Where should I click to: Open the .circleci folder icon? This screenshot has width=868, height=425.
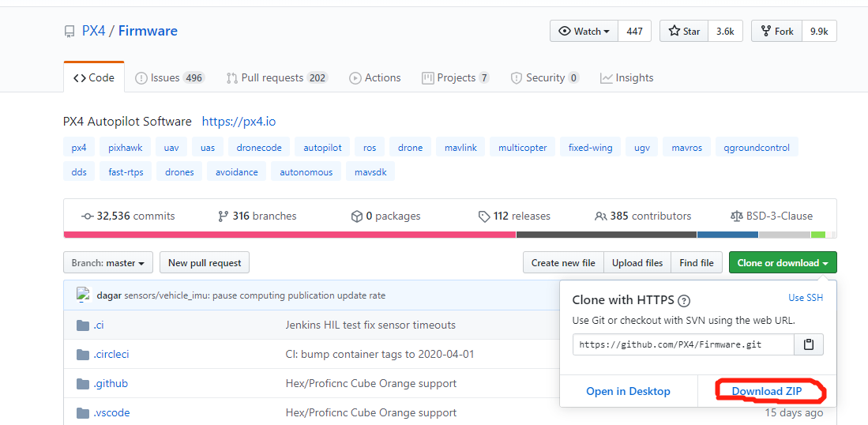[x=83, y=354]
